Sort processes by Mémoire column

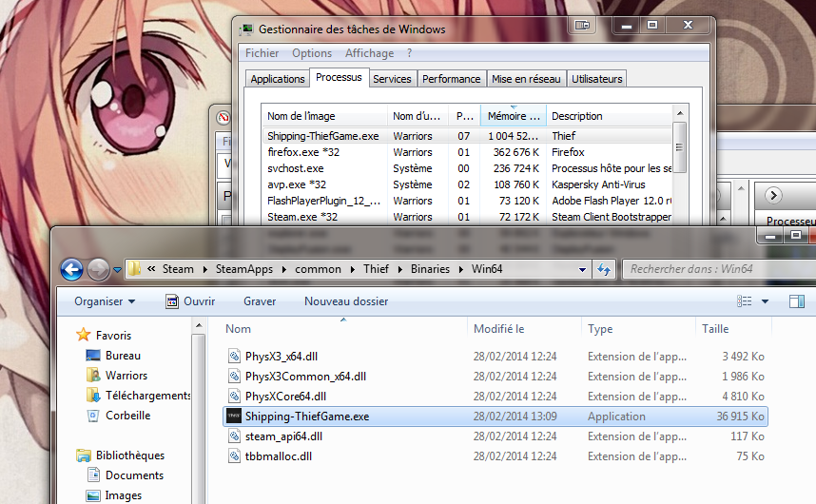point(514,116)
